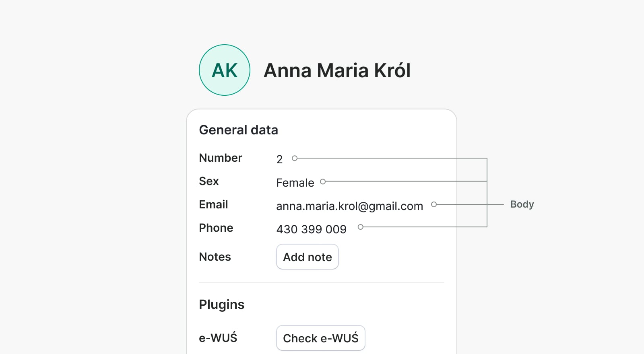Select the Sex field label
The height and width of the screenshot is (354, 644).
209,181
